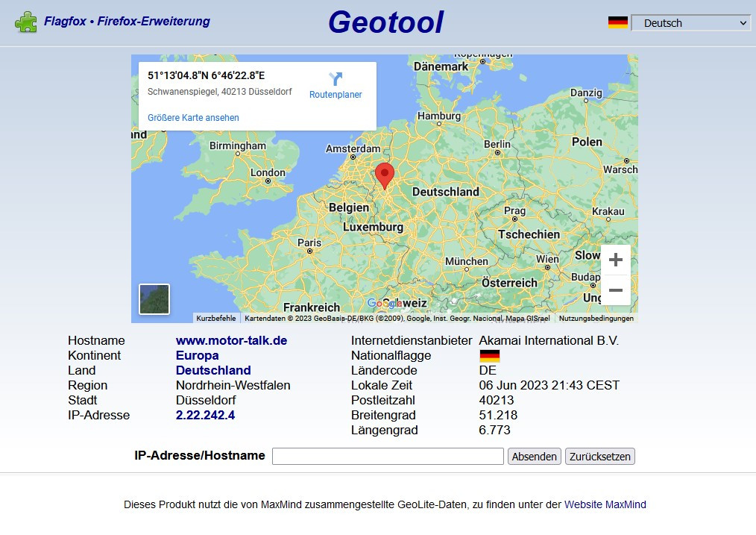Screen dimensions: 756x535
Task: Zoom out the map with minus button
Action: [616, 290]
